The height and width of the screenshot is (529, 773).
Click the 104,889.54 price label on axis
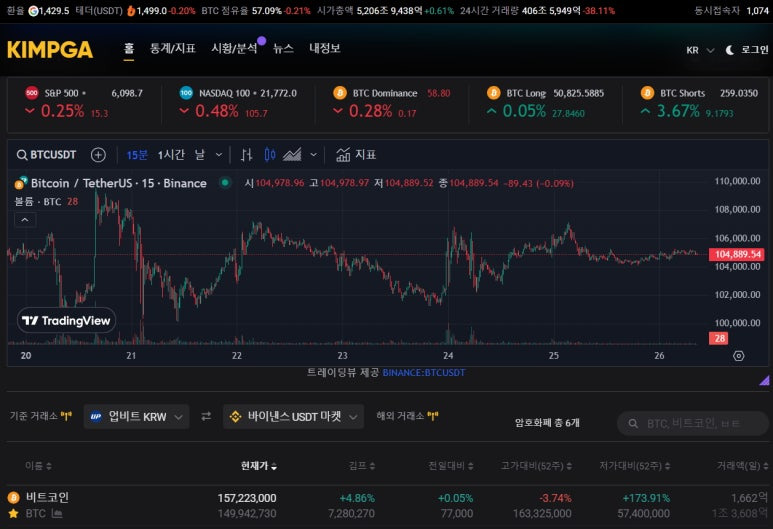pyautogui.click(x=737, y=254)
